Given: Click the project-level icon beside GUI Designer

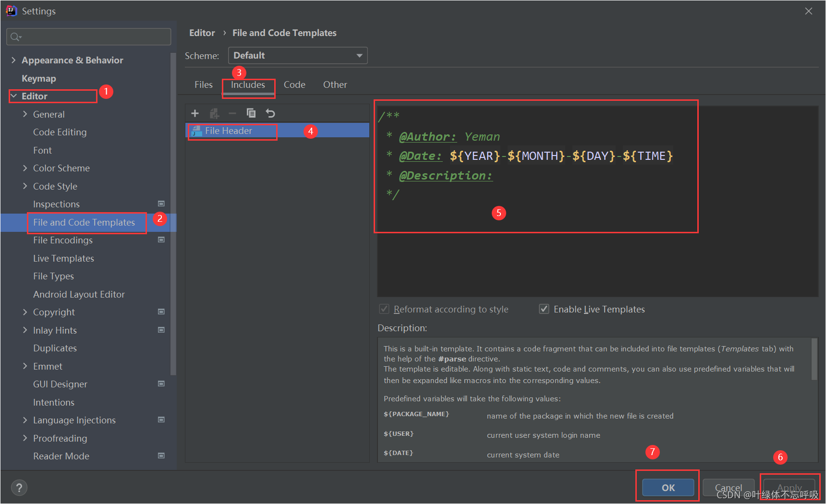Looking at the screenshot, I should click(161, 384).
